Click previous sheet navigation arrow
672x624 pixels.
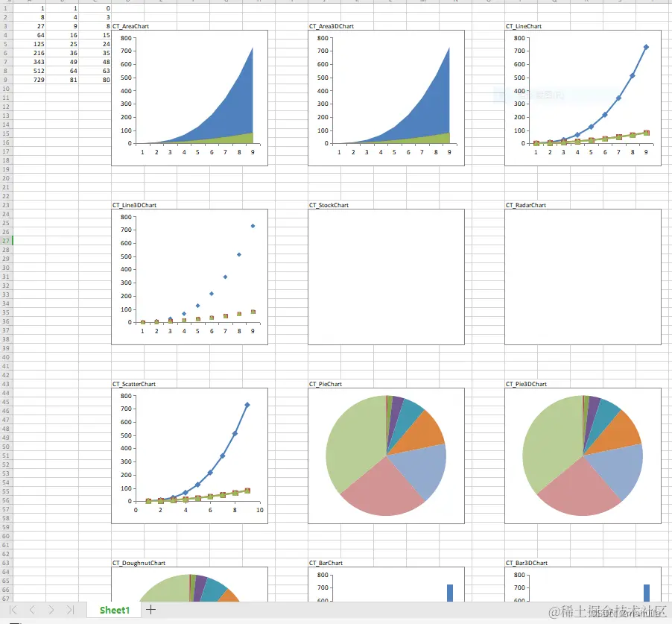pos(32,610)
